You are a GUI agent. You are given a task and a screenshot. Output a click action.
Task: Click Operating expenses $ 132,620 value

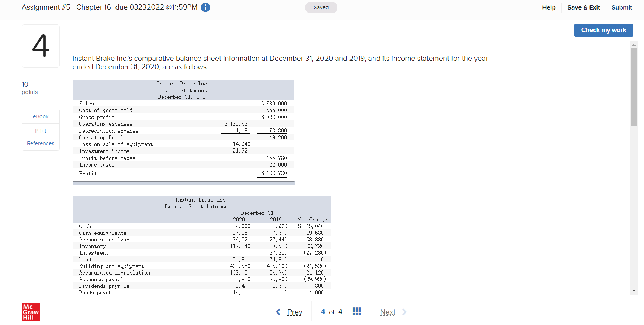coord(237,124)
